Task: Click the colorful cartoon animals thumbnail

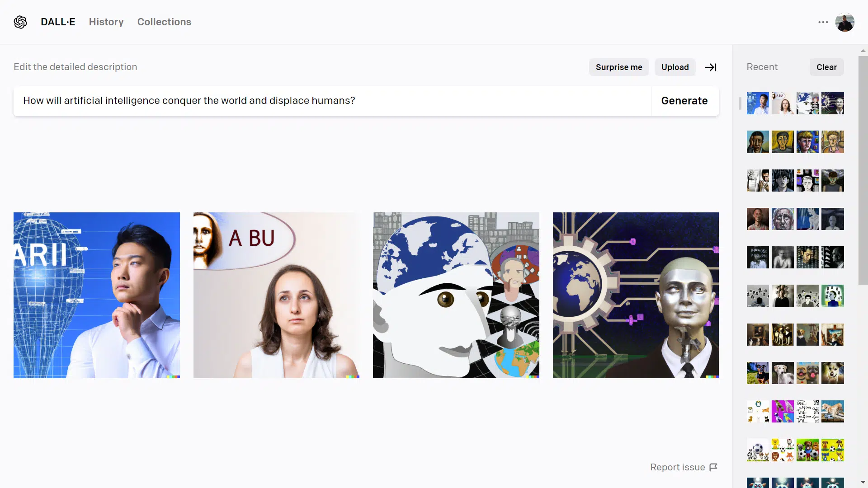Action: [x=782, y=450]
